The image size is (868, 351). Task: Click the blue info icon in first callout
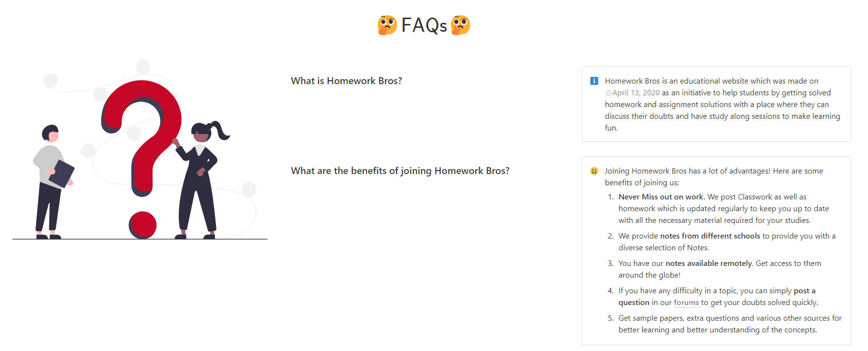tap(594, 81)
